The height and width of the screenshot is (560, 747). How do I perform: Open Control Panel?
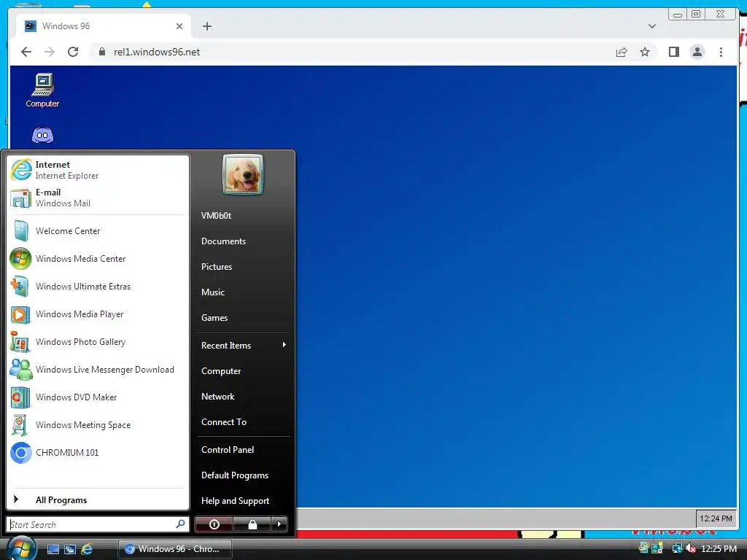point(243,449)
